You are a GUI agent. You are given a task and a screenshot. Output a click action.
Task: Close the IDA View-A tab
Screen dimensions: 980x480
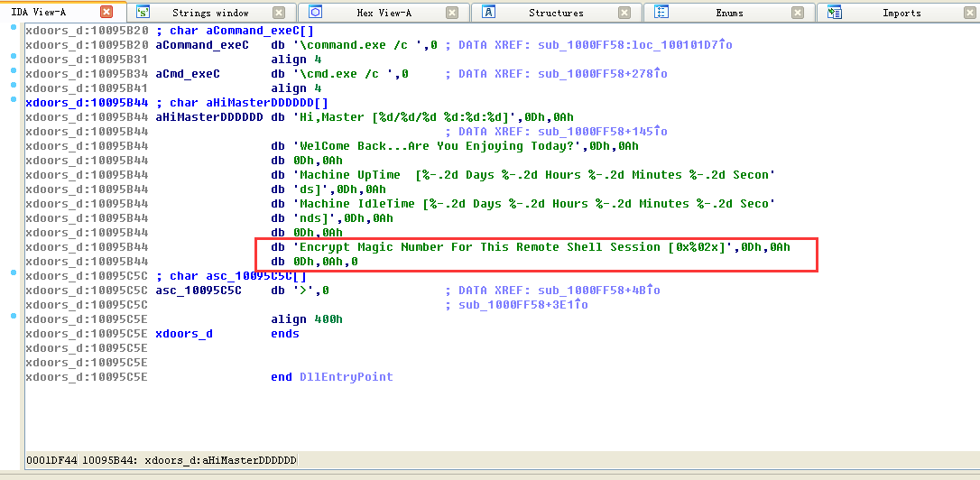pyautogui.click(x=106, y=12)
